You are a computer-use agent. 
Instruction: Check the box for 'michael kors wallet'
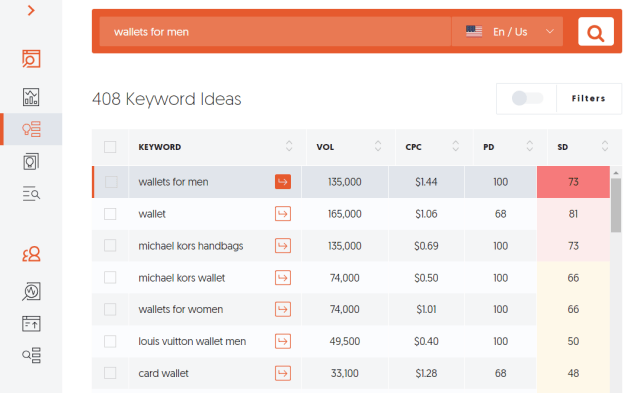[x=110, y=278]
